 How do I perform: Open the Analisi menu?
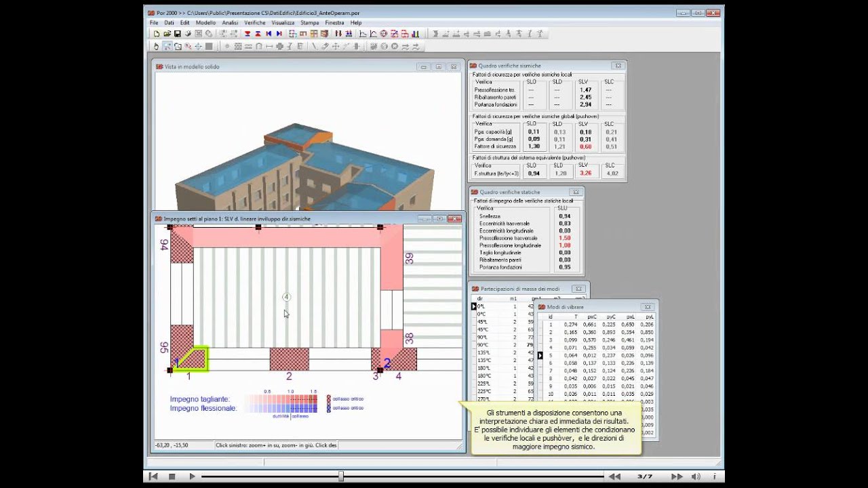click(x=230, y=22)
